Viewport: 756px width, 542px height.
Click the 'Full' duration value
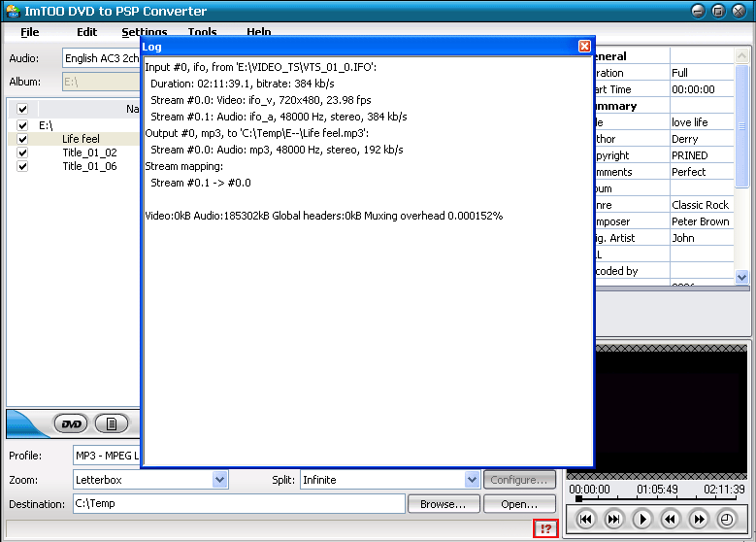[x=679, y=73]
